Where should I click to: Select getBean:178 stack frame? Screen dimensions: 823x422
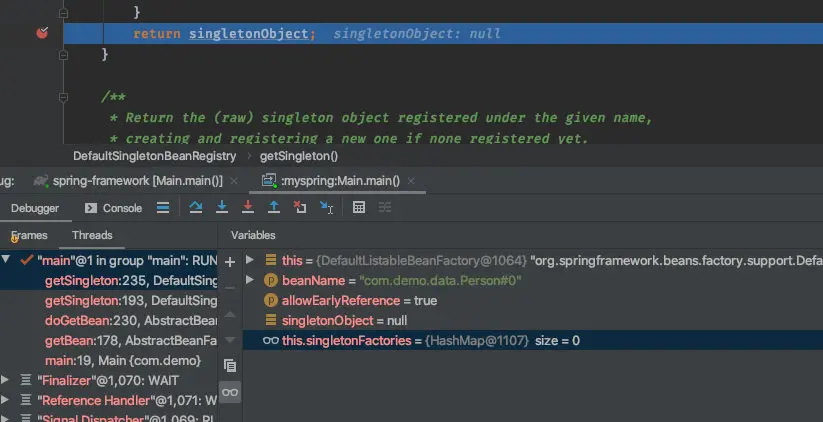tap(109, 340)
